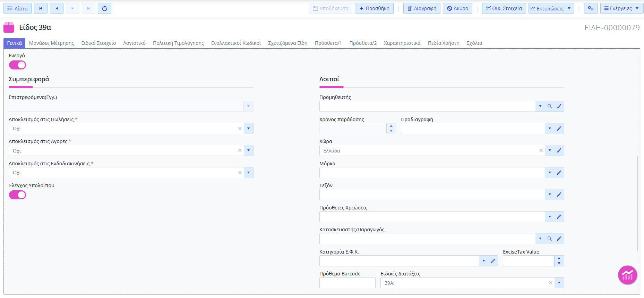Open the Πολιτική Τιμολόγησης tab

[178, 43]
